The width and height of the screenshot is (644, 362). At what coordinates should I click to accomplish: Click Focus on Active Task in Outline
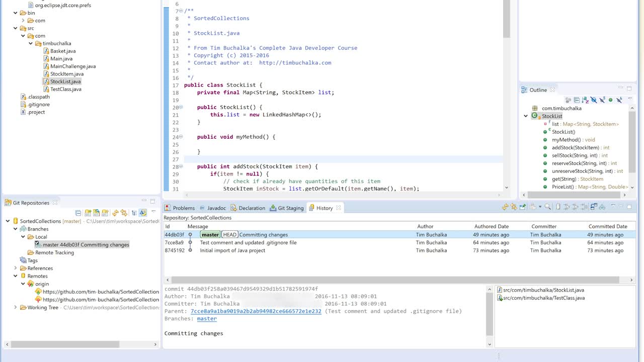tap(568, 100)
